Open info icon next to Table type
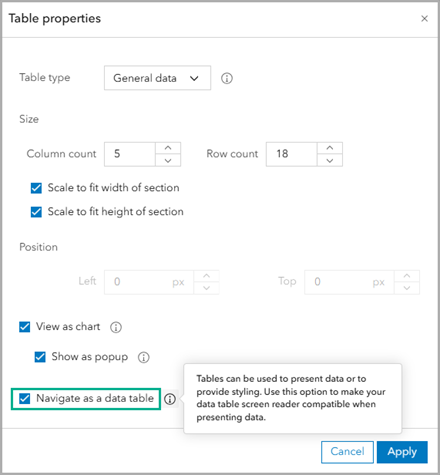This screenshot has width=440, height=475. tap(227, 78)
